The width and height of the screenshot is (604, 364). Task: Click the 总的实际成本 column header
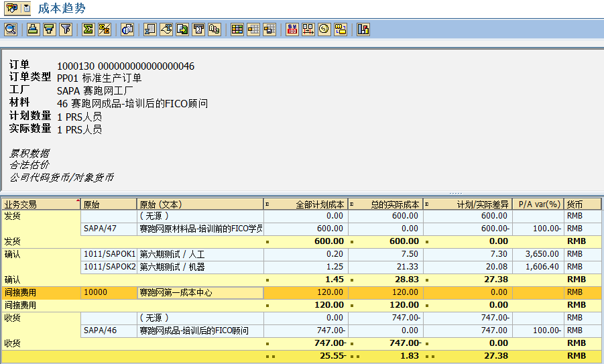(385, 204)
